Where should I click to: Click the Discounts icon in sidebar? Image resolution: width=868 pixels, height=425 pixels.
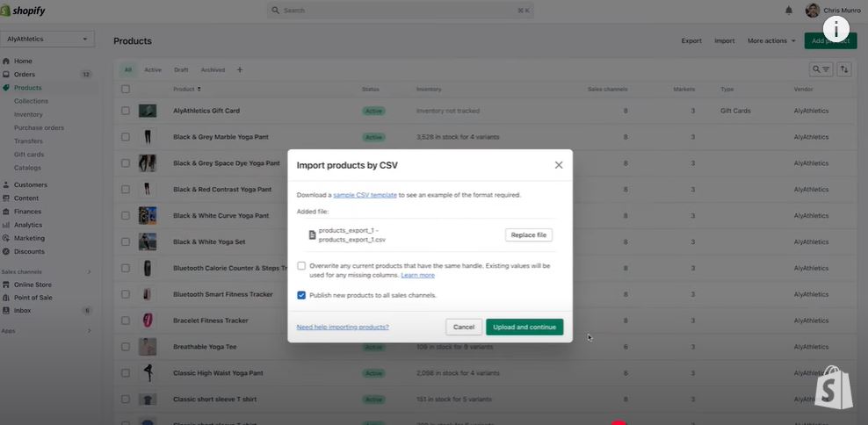(x=6, y=251)
